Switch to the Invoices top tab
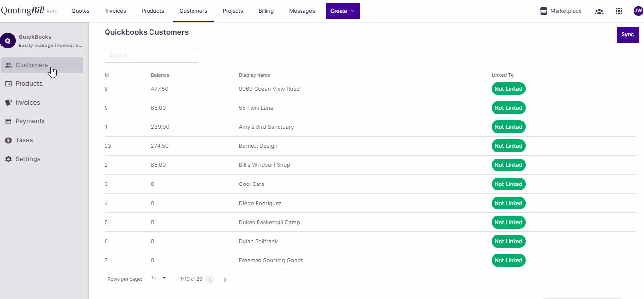Screen dimensions: 644x299 tap(115, 11)
